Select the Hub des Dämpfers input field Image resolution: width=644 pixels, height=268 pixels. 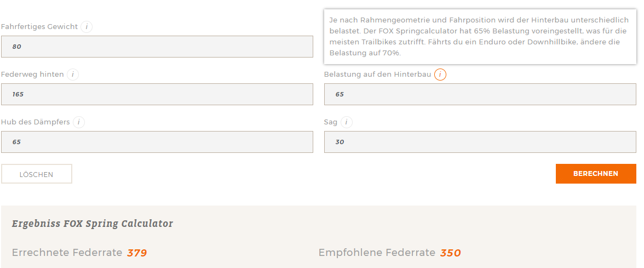[x=157, y=142]
